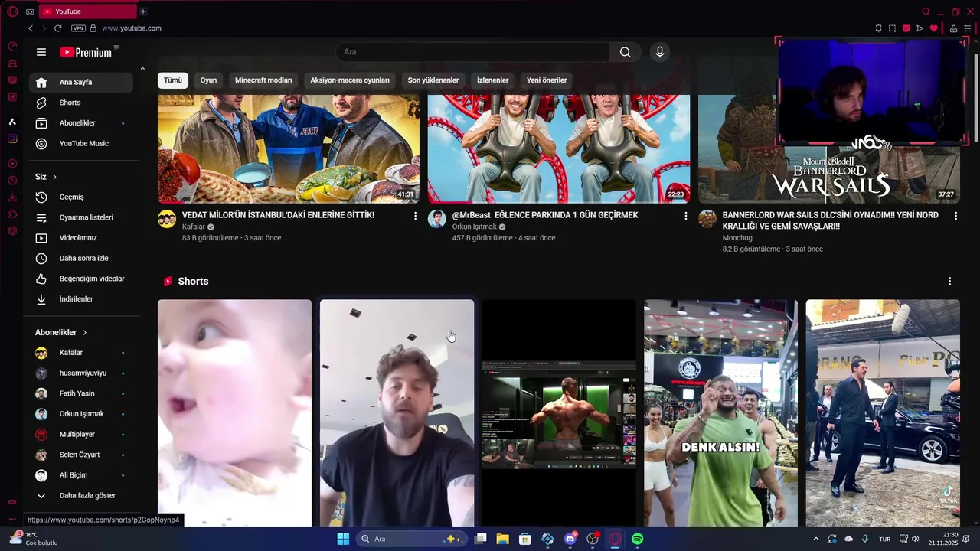Viewport: 980px width, 551px height.
Task: Expand Daha fazla göster subscriptions
Action: click(82, 495)
